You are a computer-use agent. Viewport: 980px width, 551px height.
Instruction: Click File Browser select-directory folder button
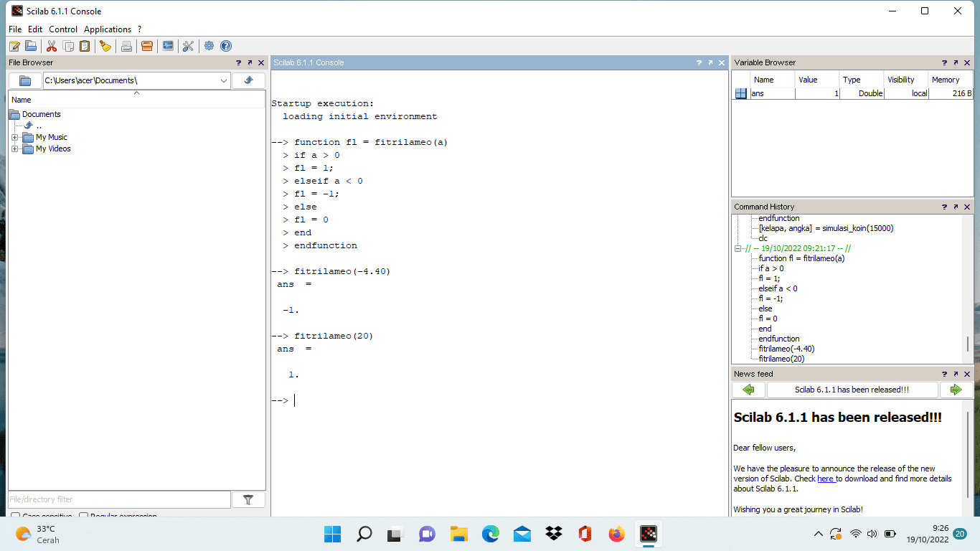(25, 80)
